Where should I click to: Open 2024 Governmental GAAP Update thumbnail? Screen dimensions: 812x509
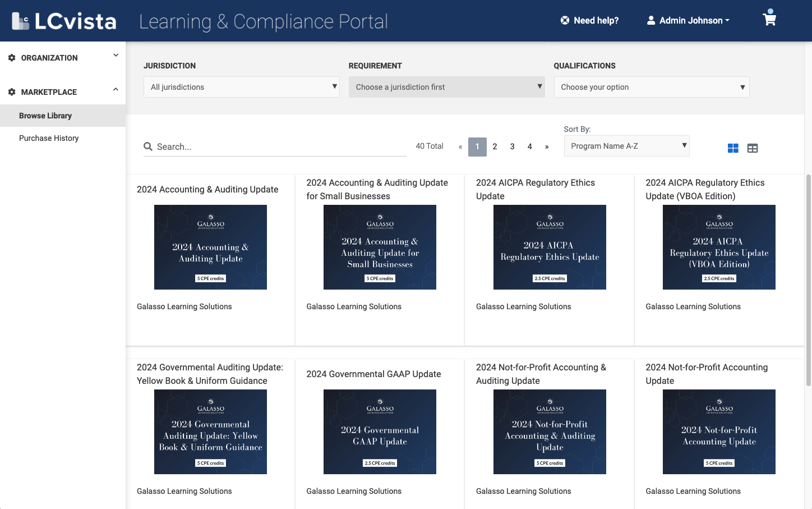click(380, 432)
